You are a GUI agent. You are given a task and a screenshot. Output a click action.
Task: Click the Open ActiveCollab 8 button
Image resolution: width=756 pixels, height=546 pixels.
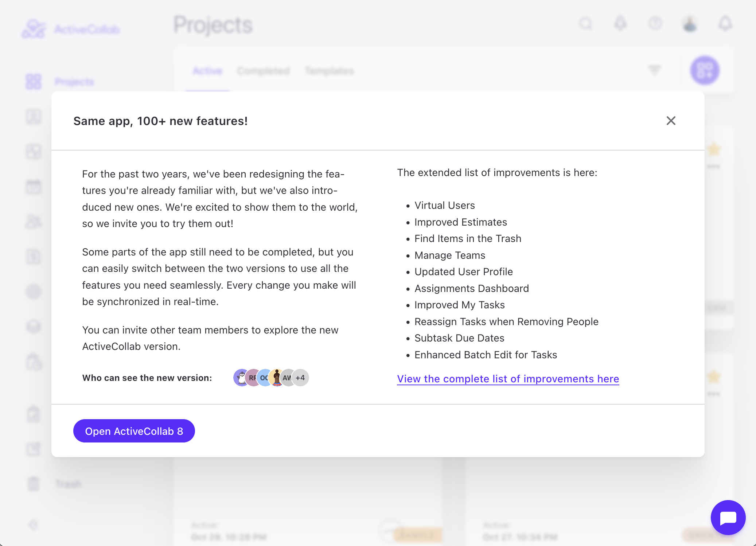(x=134, y=431)
